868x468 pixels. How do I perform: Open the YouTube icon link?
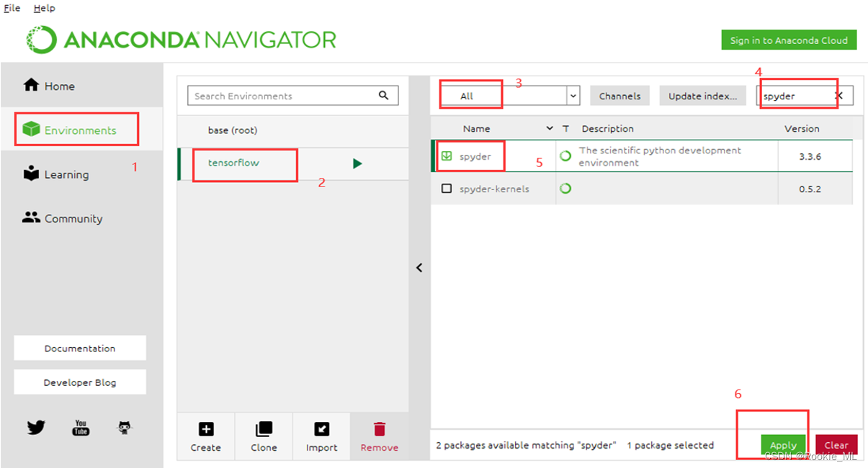[81, 428]
